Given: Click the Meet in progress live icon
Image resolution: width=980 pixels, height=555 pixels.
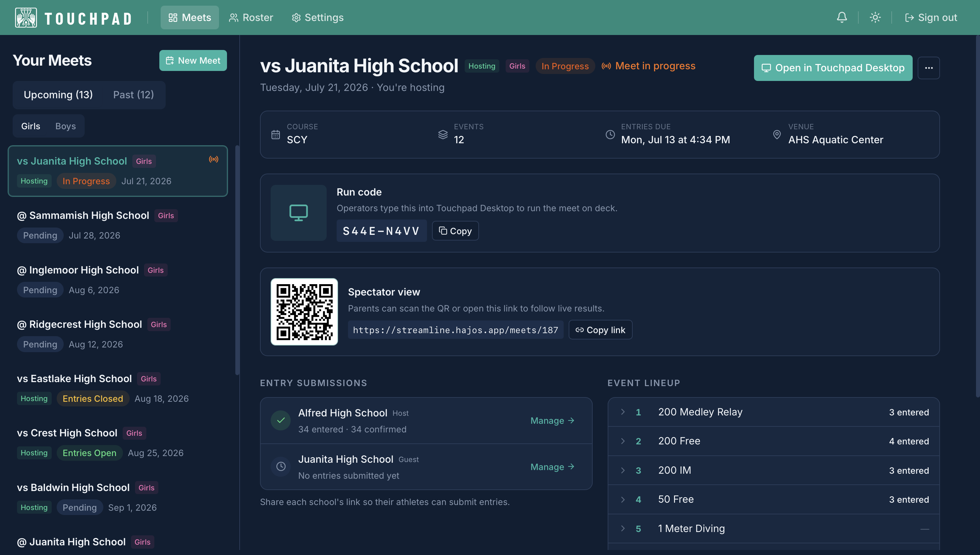Looking at the screenshot, I should (606, 66).
